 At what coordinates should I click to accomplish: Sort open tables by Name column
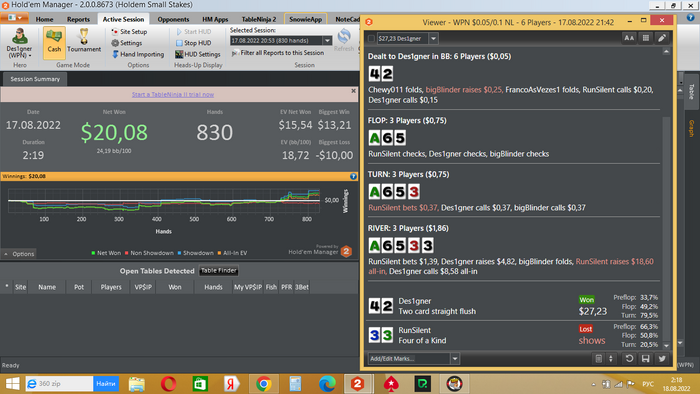point(47,287)
